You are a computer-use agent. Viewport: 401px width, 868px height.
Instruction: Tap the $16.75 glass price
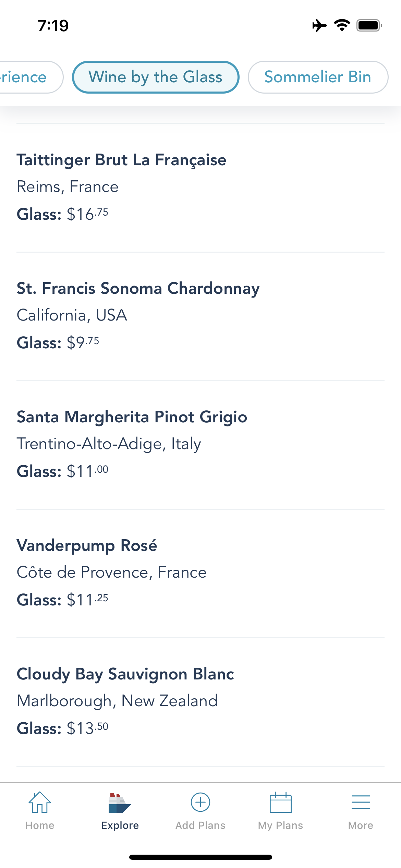click(87, 214)
